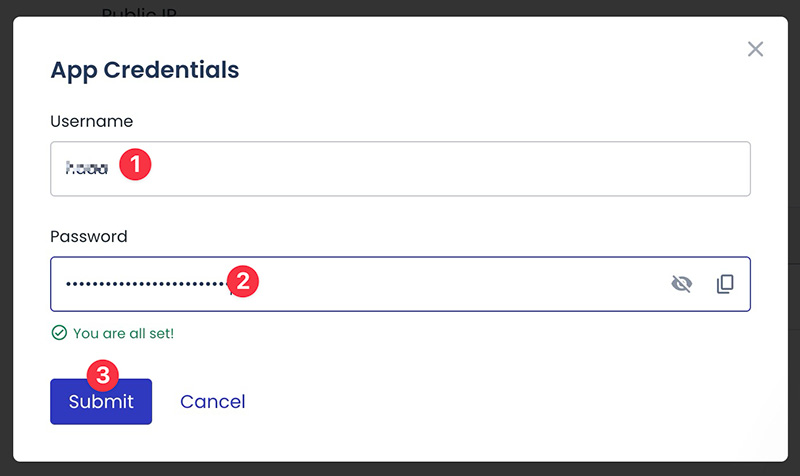Submit the app credentials
800x476 pixels.
pyautogui.click(x=101, y=402)
